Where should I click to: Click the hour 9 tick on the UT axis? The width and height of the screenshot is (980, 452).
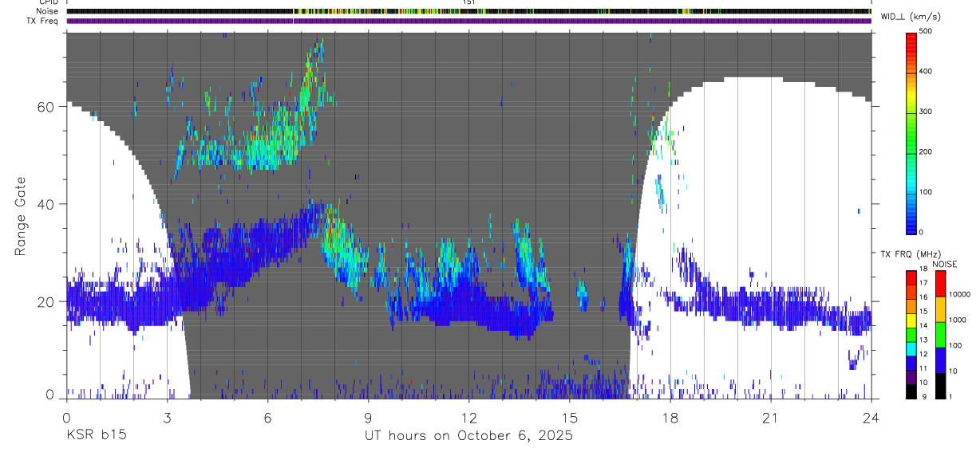(368, 417)
